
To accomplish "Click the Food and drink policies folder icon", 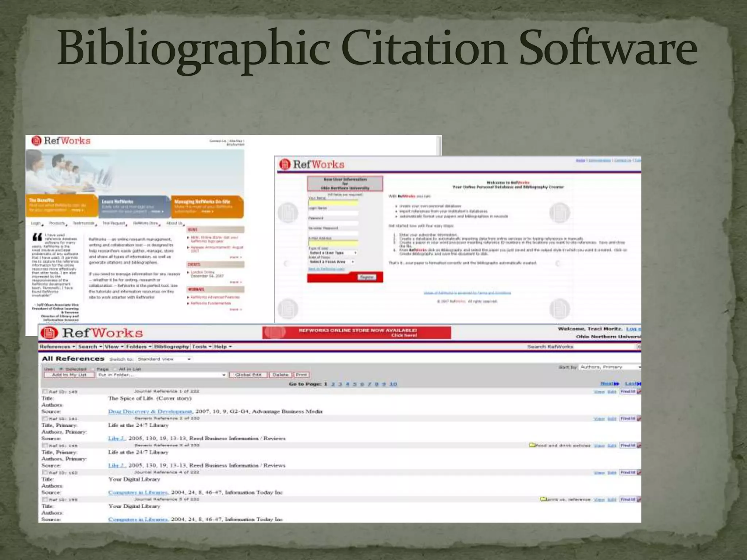I will (x=532, y=445).
